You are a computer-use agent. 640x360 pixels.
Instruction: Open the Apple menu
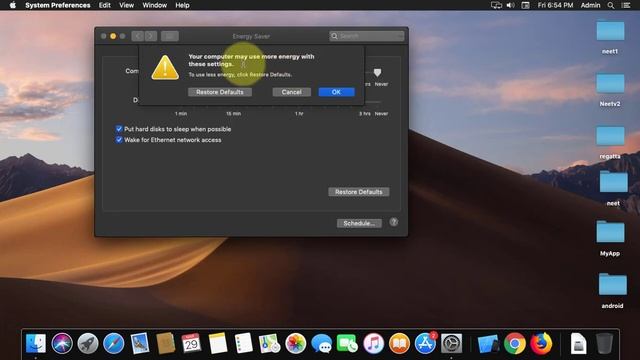(13, 5)
